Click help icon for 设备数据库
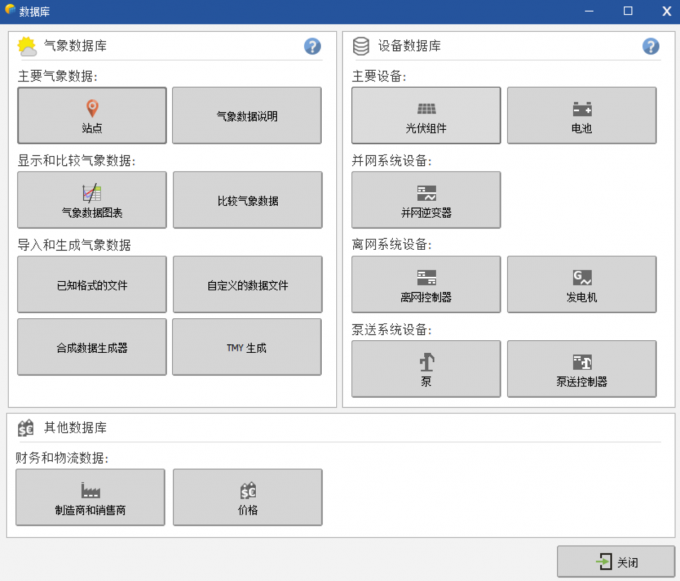Image resolution: width=680 pixels, height=581 pixels. pyautogui.click(x=651, y=46)
